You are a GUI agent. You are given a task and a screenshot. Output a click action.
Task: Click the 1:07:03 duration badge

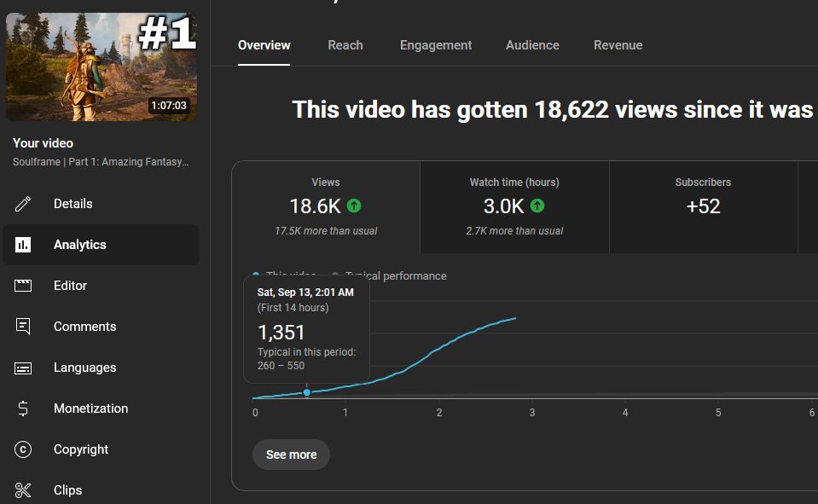click(169, 106)
